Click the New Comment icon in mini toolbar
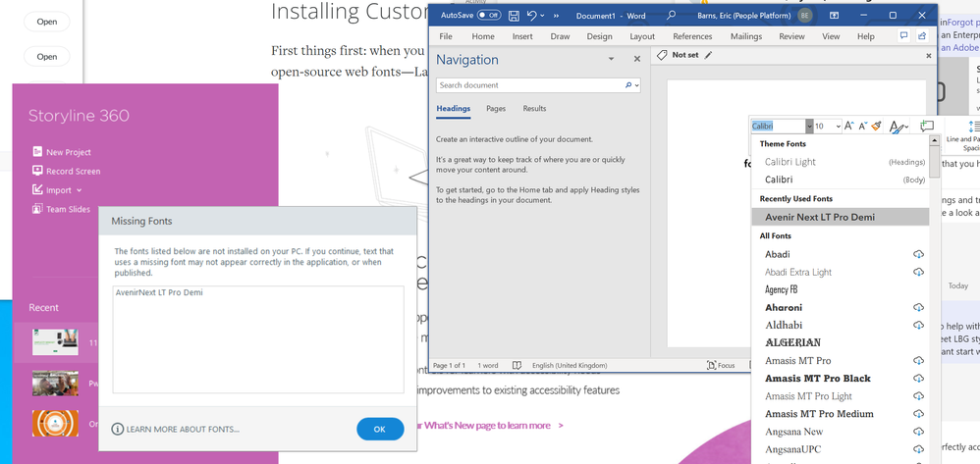 pyautogui.click(x=926, y=126)
